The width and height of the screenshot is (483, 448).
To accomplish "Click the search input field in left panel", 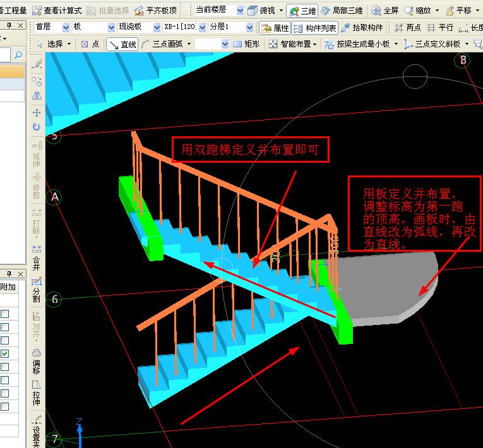I will pos(5,55).
